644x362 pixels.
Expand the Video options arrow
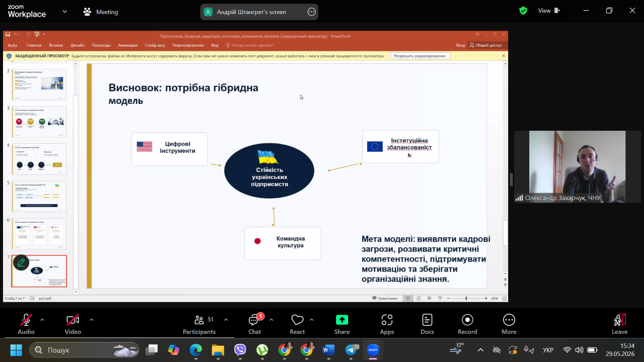(x=92, y=319)
